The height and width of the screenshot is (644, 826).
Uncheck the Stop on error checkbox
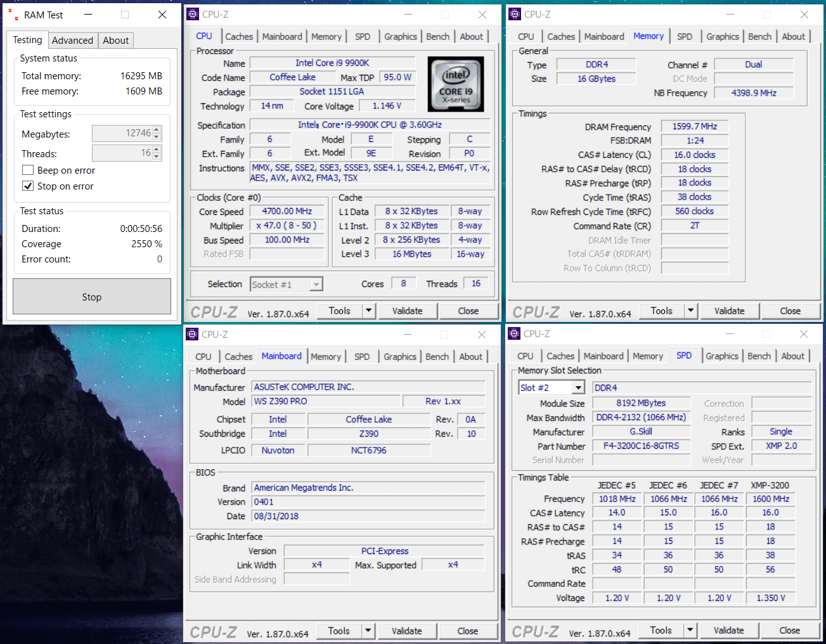tap(28, 186)
